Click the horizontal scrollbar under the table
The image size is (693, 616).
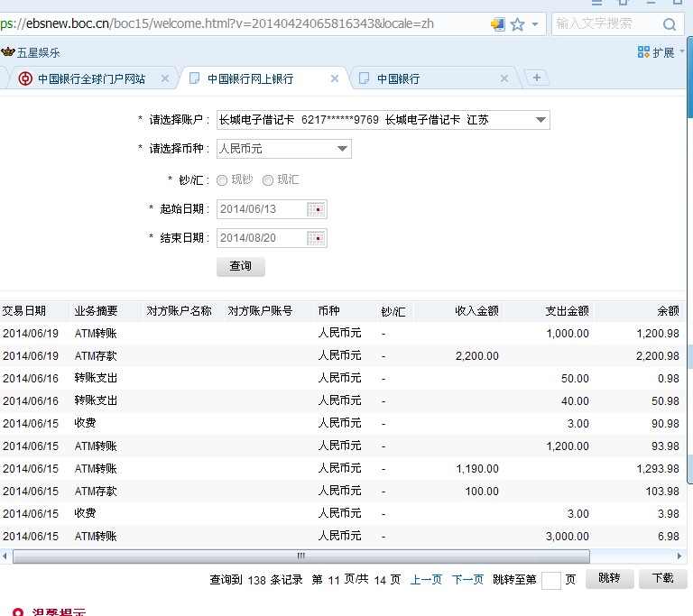click(x=301, y=556)
